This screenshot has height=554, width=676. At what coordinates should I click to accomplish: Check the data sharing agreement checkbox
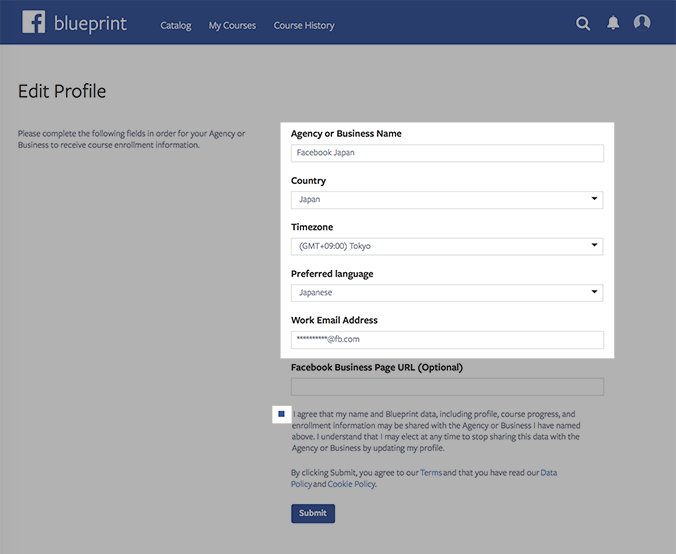pyautogui.click(x=282, y=414)
